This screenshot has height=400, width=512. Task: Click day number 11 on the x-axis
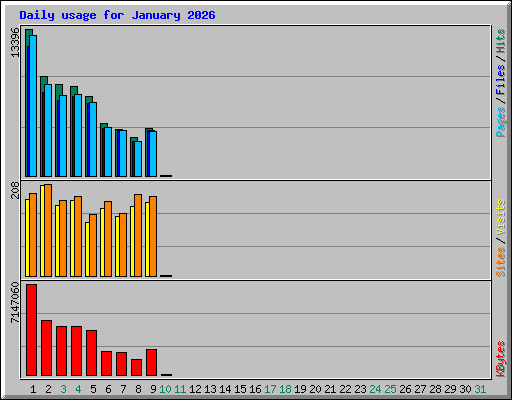click(180, 389)
